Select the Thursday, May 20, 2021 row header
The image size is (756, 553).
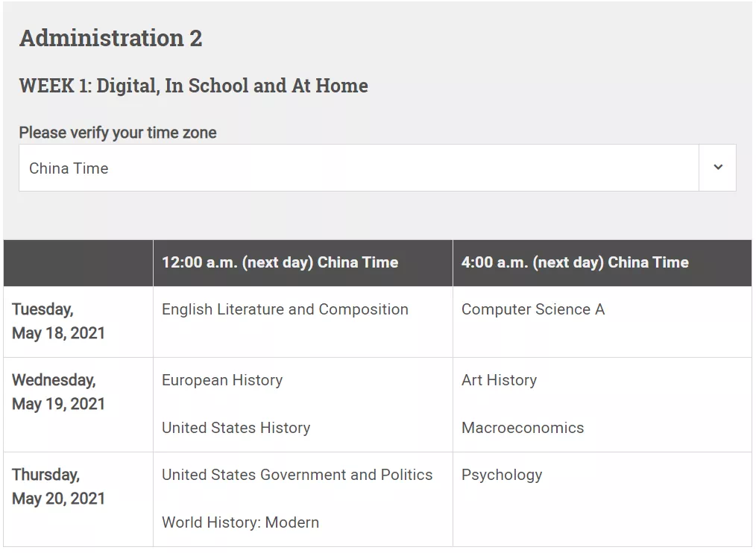coord(58,487)
